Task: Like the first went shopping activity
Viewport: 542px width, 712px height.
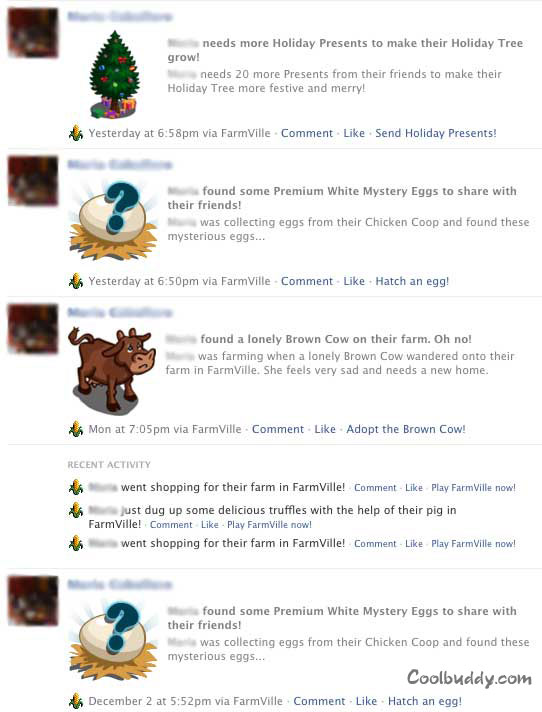Action: click(x=414, y=488)
